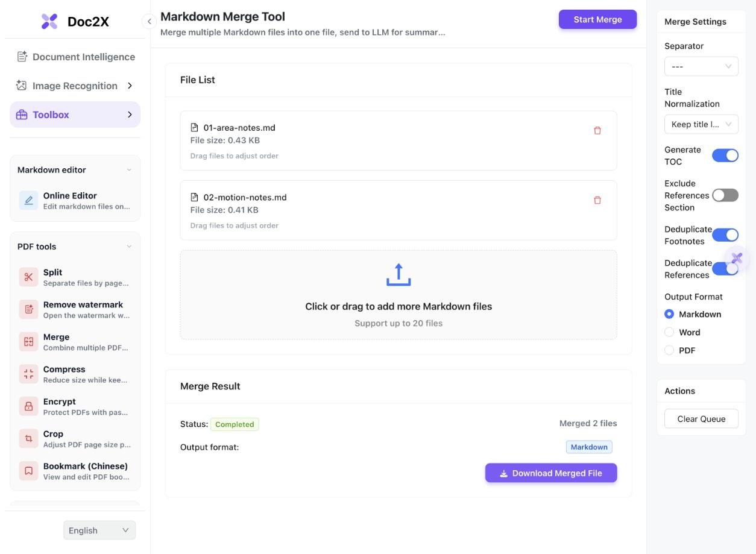The width and height of the screenshot is (756, 554).
Task: Click the 02-motion-notes.md file name
Action: click(245, 198)
